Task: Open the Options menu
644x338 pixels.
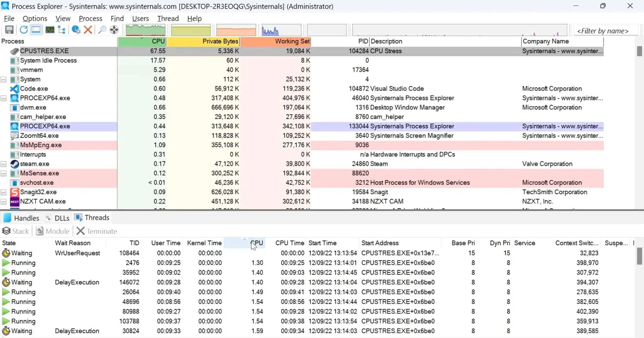Action: (35, 19)
